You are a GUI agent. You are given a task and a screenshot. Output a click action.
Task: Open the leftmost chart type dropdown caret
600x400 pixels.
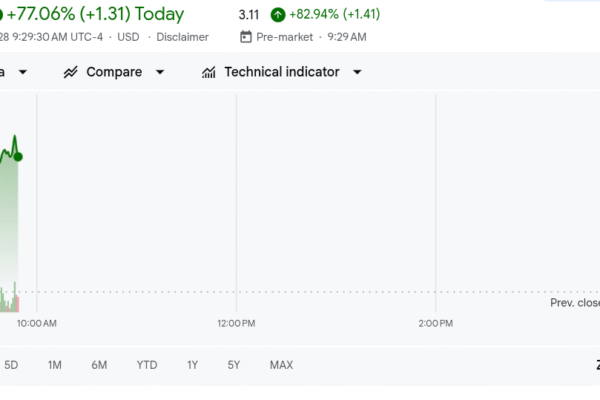pyautogui.click(x=22, y=72)
